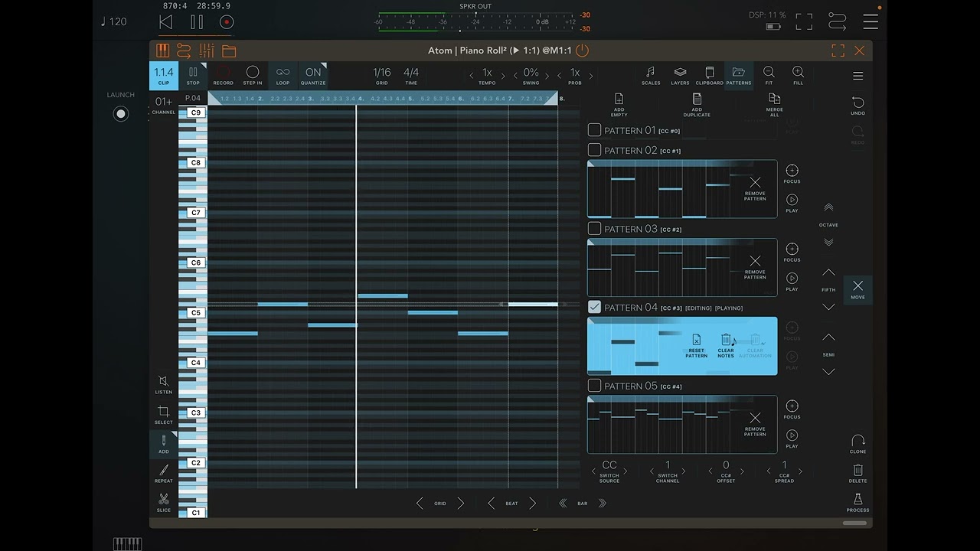Merge all patterns
This screenshot has width=980, height=551.
(x=774, y=105)
